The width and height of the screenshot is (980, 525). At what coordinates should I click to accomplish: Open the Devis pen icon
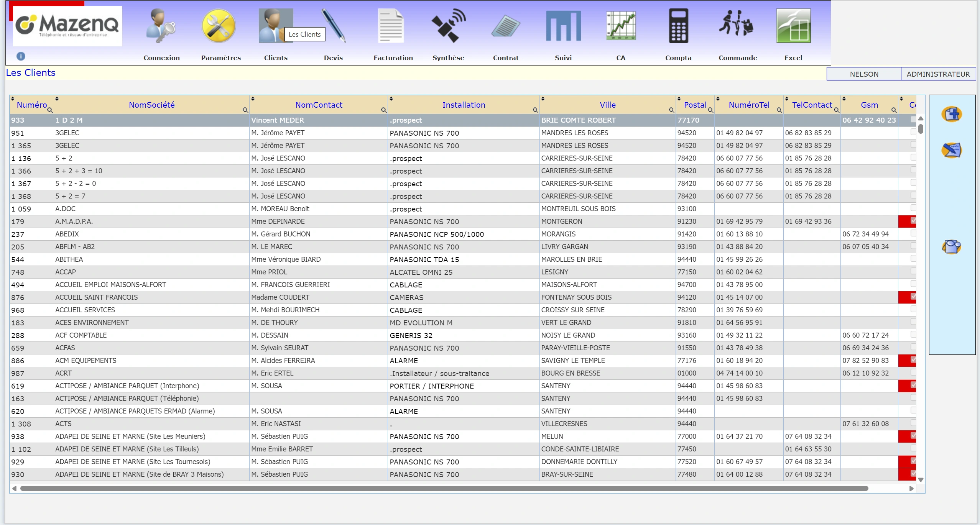click(x=333, y=26)
